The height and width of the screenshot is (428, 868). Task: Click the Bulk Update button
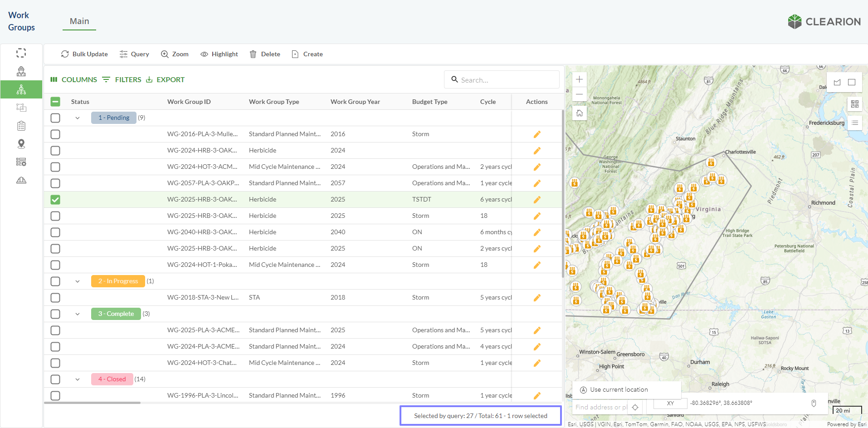tap(84, 54)
